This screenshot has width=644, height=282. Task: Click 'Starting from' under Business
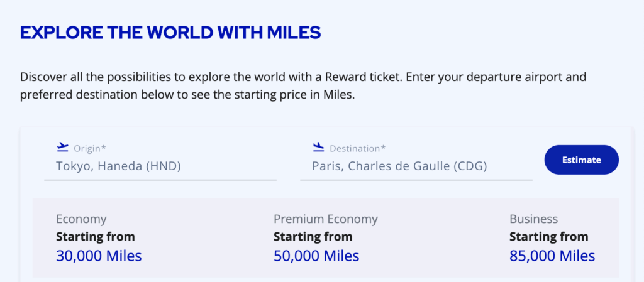coord(548,237)
